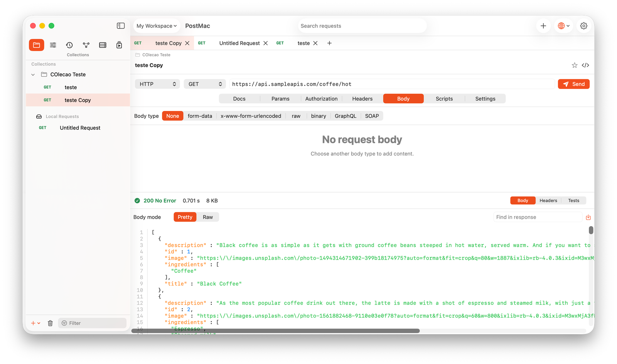
Task: Collapse the COlecao Teste collection chevron
Action: click(x=33, y=74)
